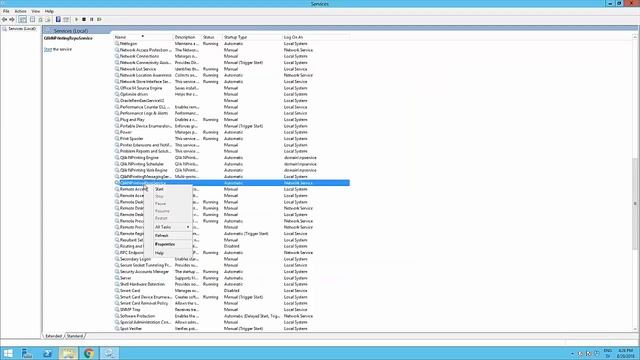Select the Security Accounts Manager row
This screenshot has height=360, width=640.
click(232, 272)
